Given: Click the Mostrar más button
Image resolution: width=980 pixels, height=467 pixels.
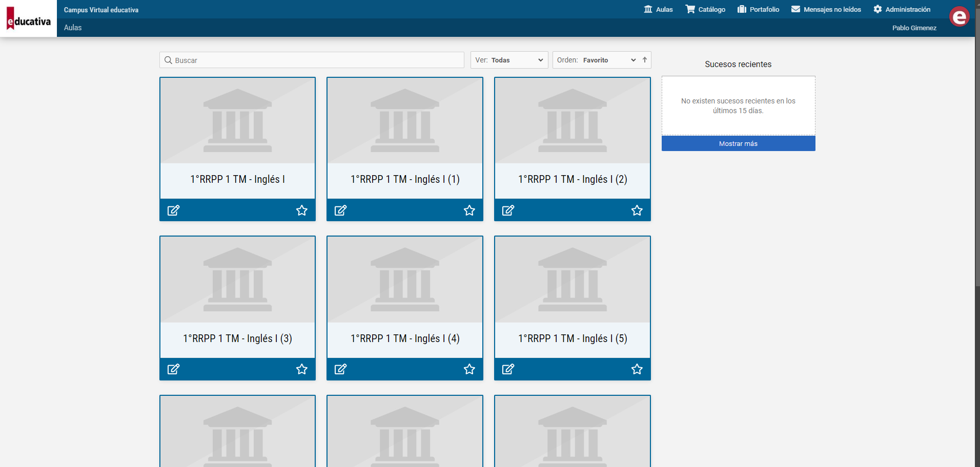Looking at the screenshot, I should (739, 143).
